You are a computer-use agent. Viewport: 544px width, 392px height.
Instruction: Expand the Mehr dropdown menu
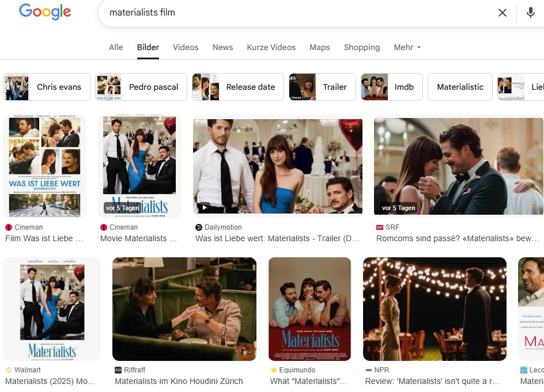(x=407, y=47)
